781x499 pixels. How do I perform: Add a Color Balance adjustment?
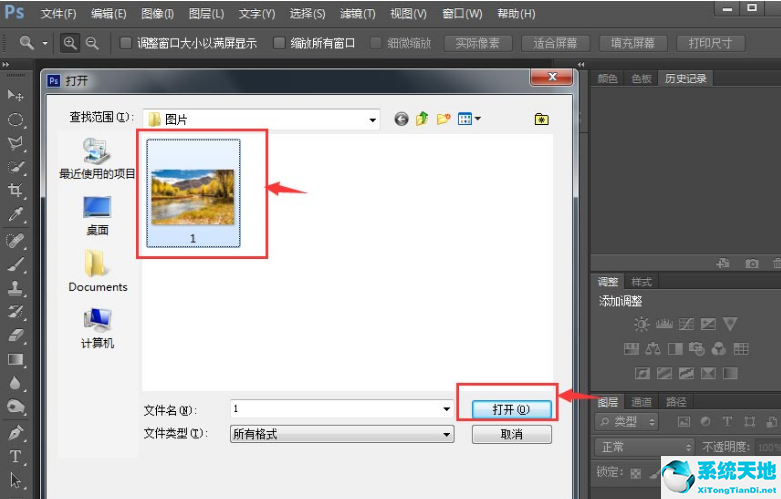(652, 349)
